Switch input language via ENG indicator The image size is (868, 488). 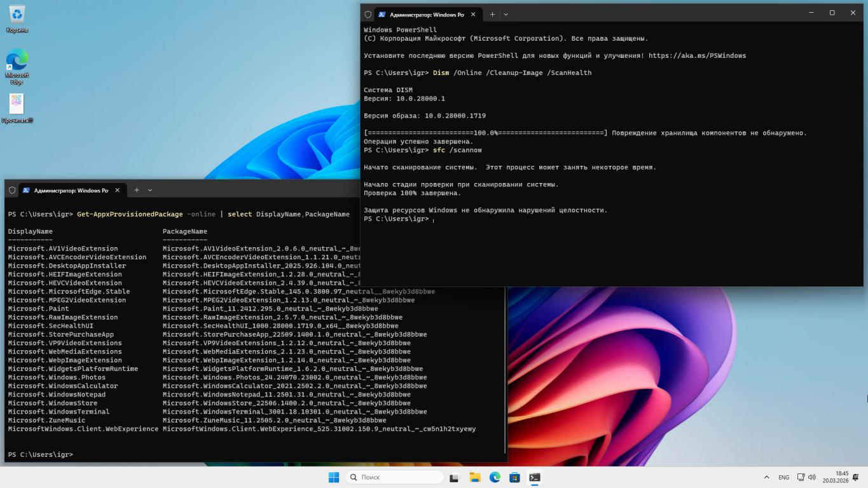783,477
